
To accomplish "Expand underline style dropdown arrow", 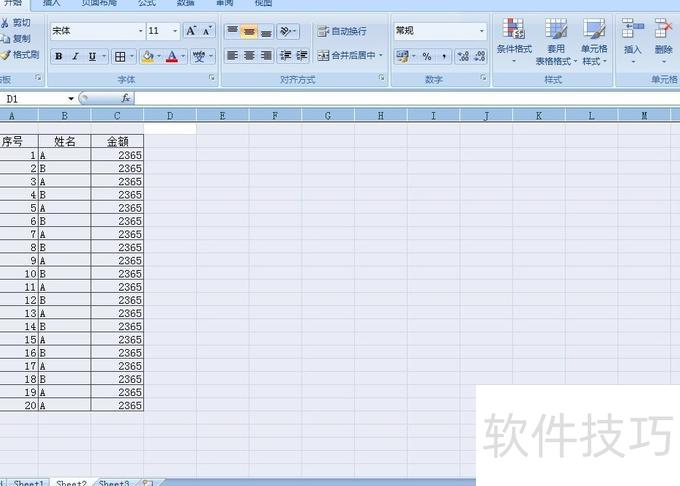I will pos(104,56).
